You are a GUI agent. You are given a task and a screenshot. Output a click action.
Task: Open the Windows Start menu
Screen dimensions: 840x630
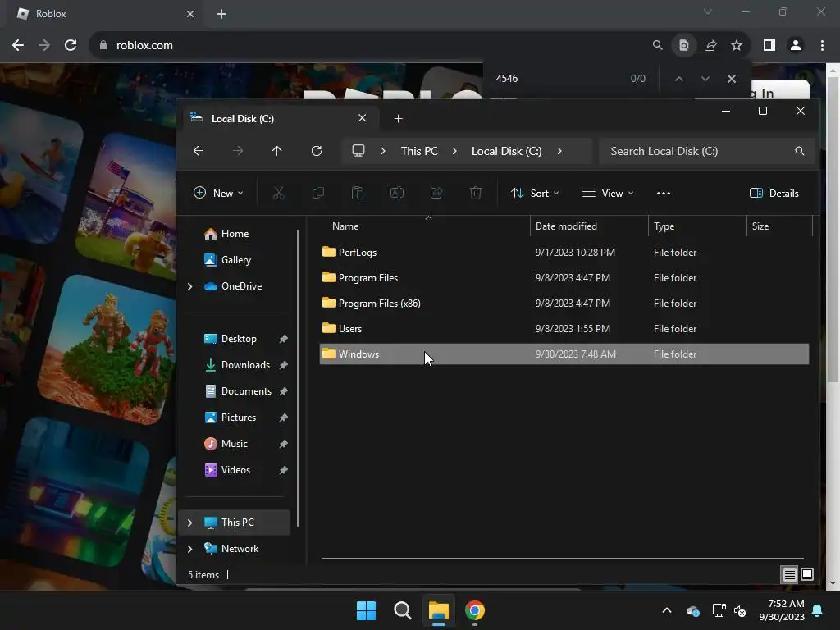click(367, 610)
